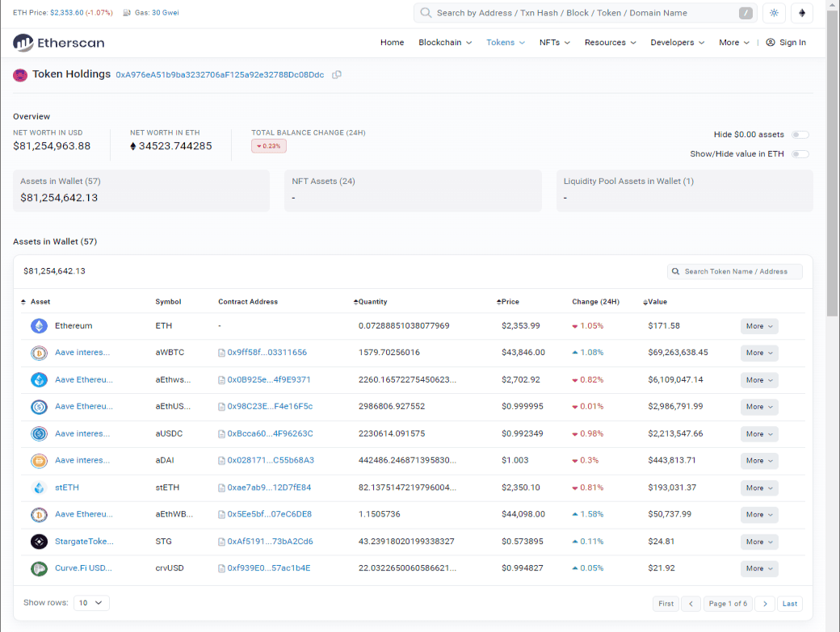
Task: Open the NFTs dropdown menu
Action: [x=554, y=42]
